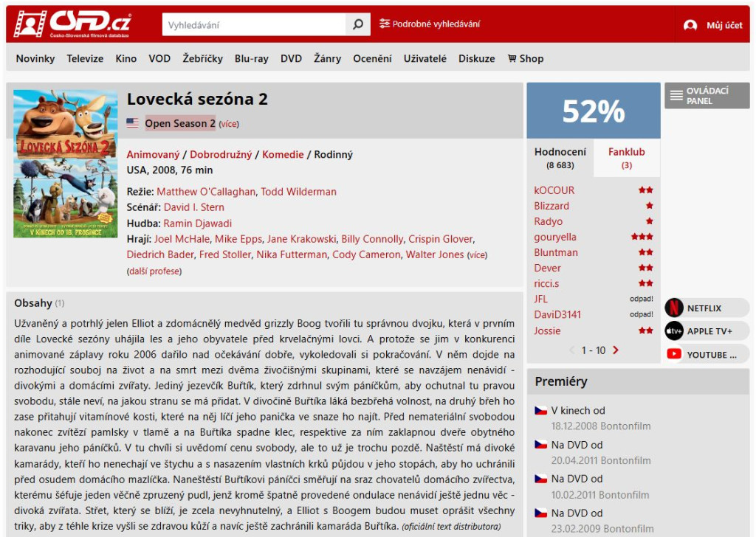Open Podrobné vyhledávání advanced search
The image size is (756, 537).
click(x=430, y=24)
